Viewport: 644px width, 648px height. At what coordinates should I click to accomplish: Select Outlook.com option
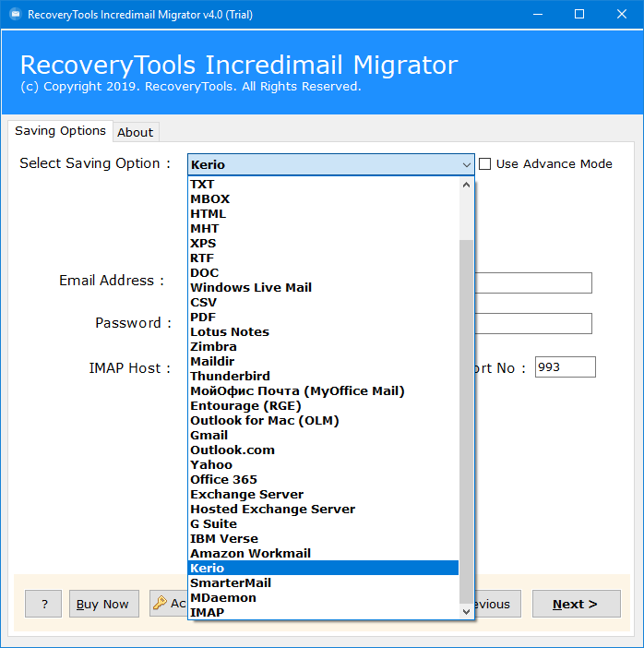[324, 450]
